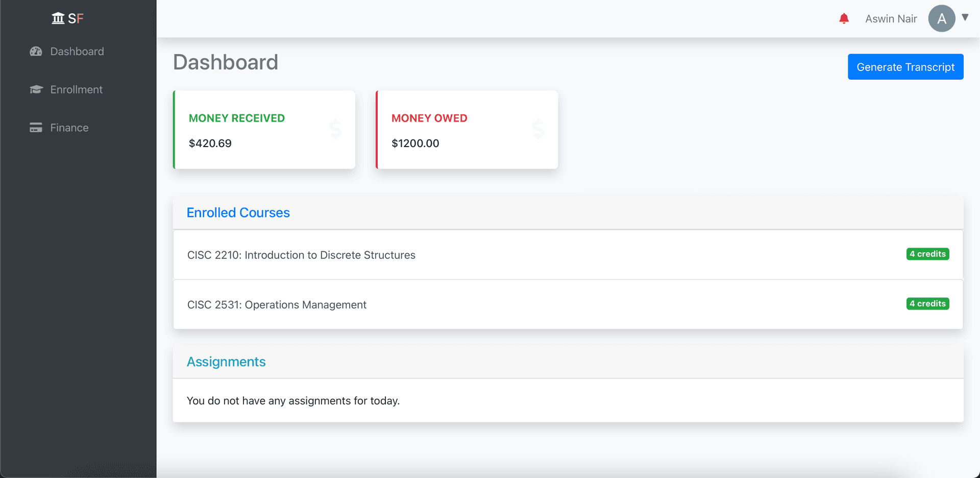This screenshot has width=980, height=478.
Task: Click the 4 credits badge for CISC 2210
Action: point(927,254)
